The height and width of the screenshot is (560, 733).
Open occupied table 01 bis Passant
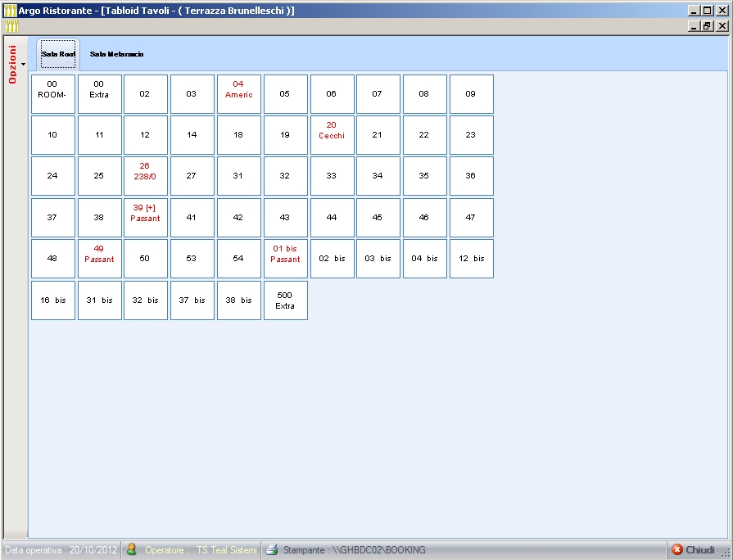pyautogui.click(x=286, y=259)
